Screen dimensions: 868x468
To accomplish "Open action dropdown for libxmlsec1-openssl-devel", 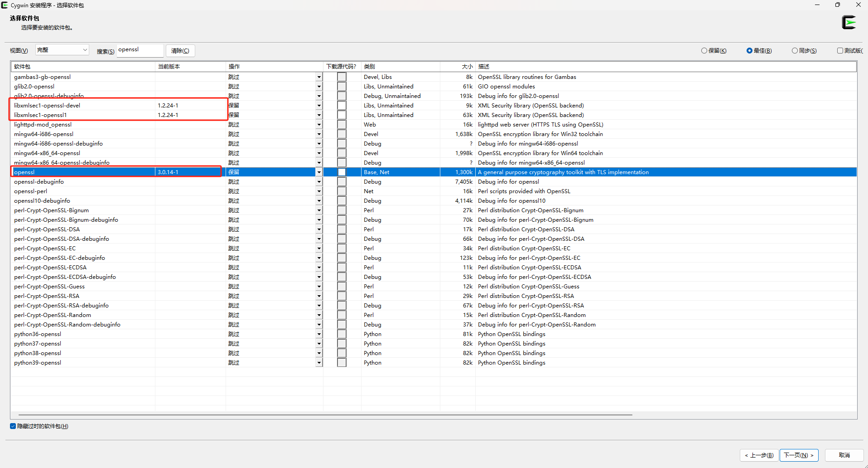I will click(319, 106).
